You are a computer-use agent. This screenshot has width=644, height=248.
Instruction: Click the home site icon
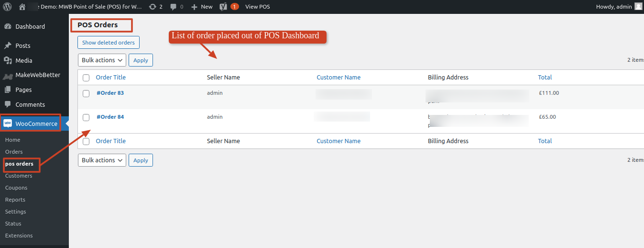[22, 7]
